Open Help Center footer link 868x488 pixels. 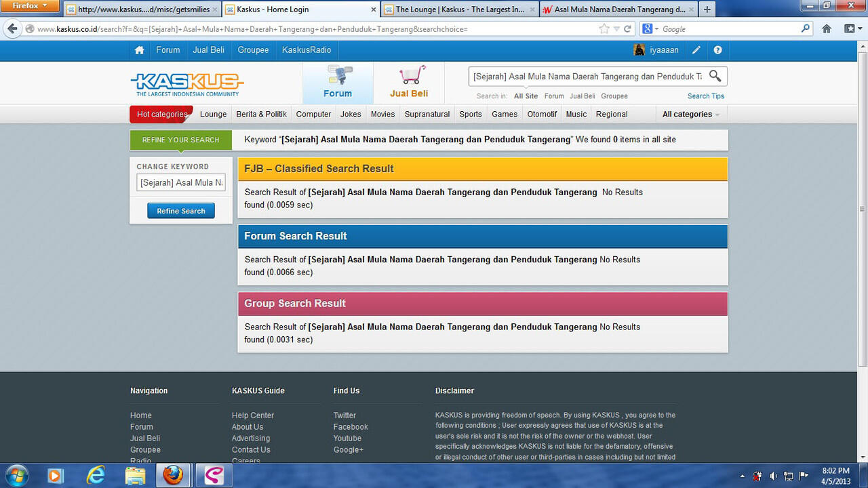click(253, 415)
